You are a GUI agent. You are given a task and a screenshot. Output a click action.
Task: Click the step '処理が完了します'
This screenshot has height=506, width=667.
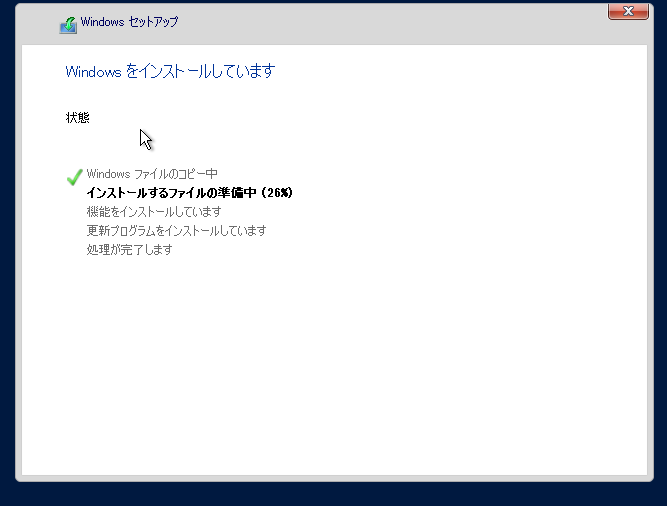coord(129,249)
